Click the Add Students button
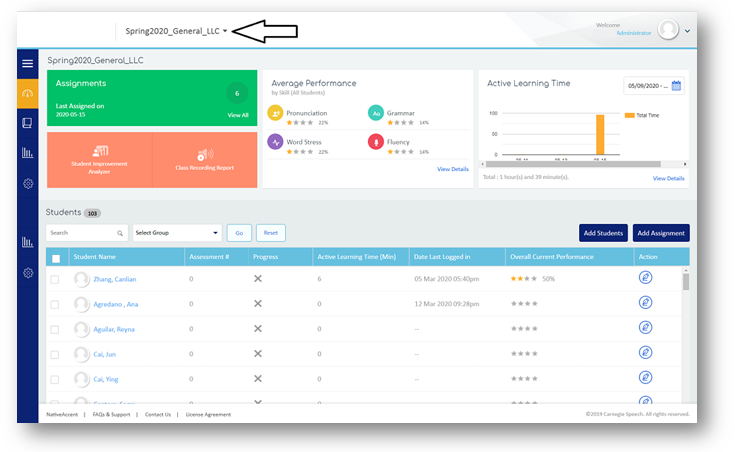The width and height of the screenshot is (735, 452). pyautogui.click(x=603, y=233)
